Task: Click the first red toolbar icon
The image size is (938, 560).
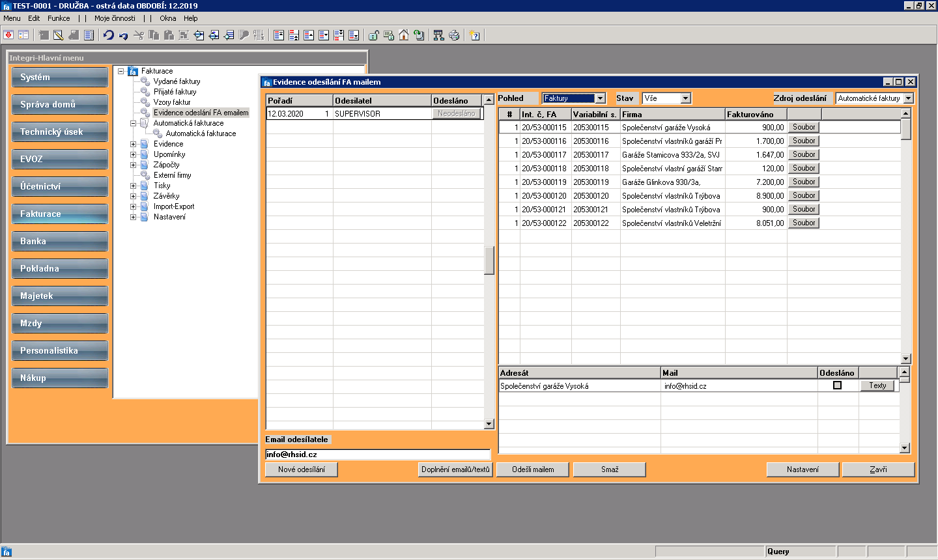Action: (x=8, y=35)
